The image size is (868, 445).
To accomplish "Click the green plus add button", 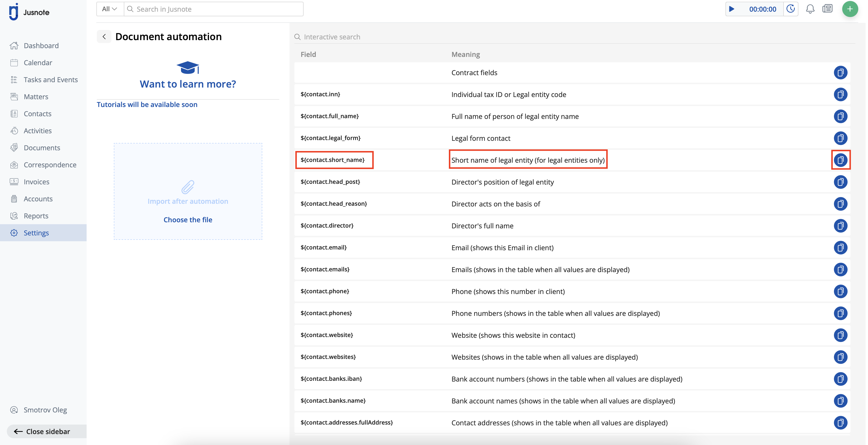I will 850,9.
